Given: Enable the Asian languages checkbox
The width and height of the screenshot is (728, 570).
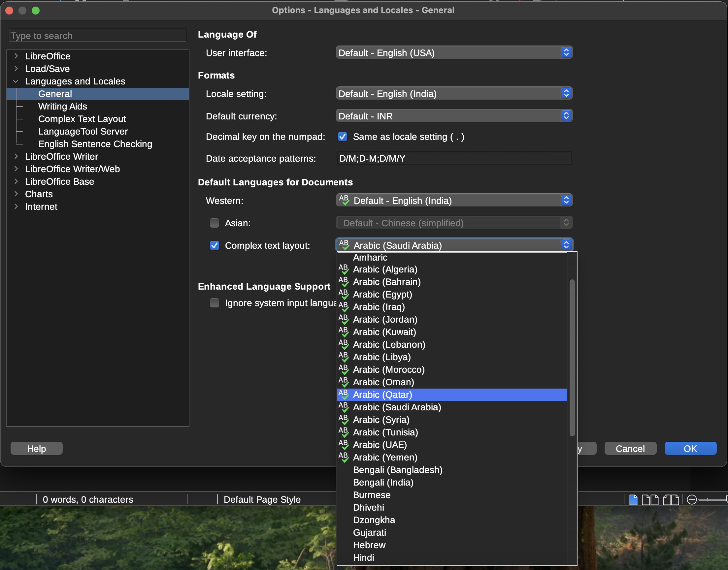Looking at the screenshot, I should pos(214,223).
